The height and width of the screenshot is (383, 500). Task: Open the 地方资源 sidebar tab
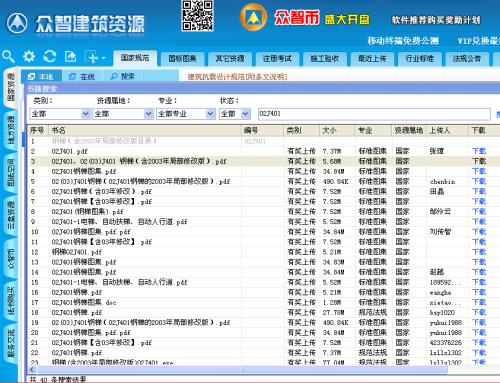coord(11,130)
